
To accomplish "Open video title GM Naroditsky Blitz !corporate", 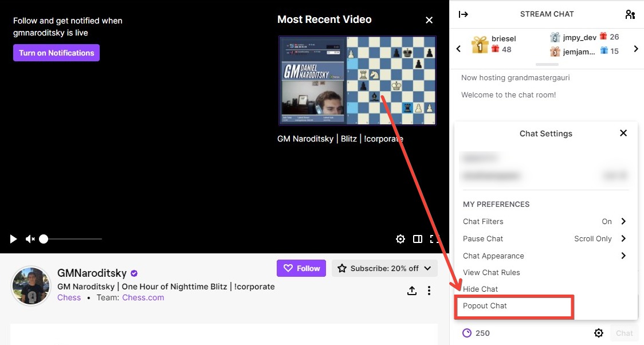I will pos(340,139).
